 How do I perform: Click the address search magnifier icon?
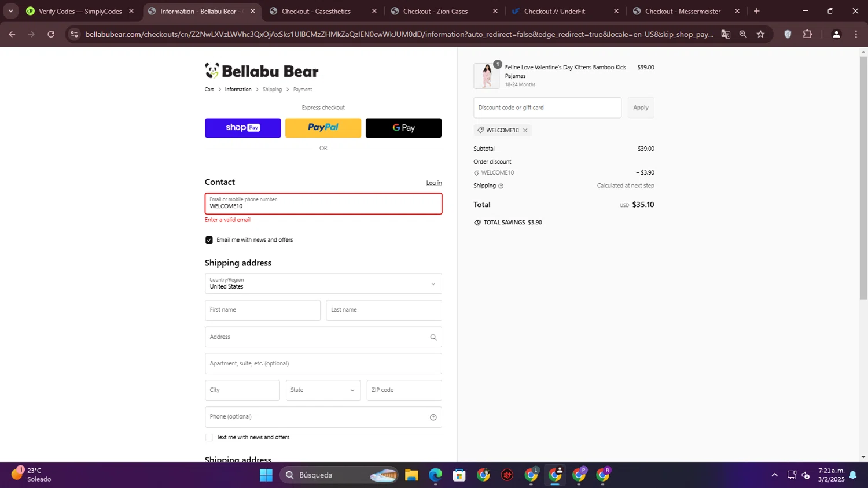[x=433, y=337]
